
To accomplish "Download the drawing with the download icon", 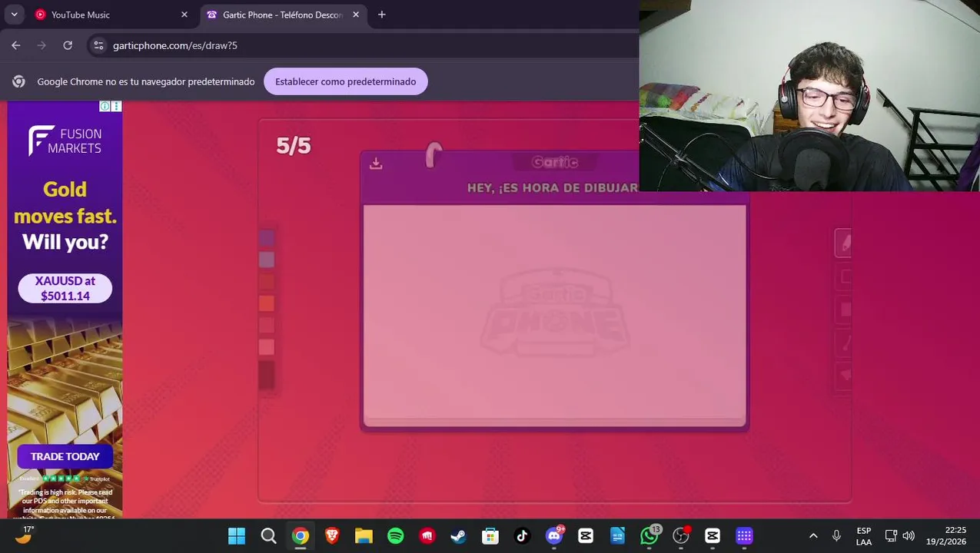I will click(x=376, y=163).
